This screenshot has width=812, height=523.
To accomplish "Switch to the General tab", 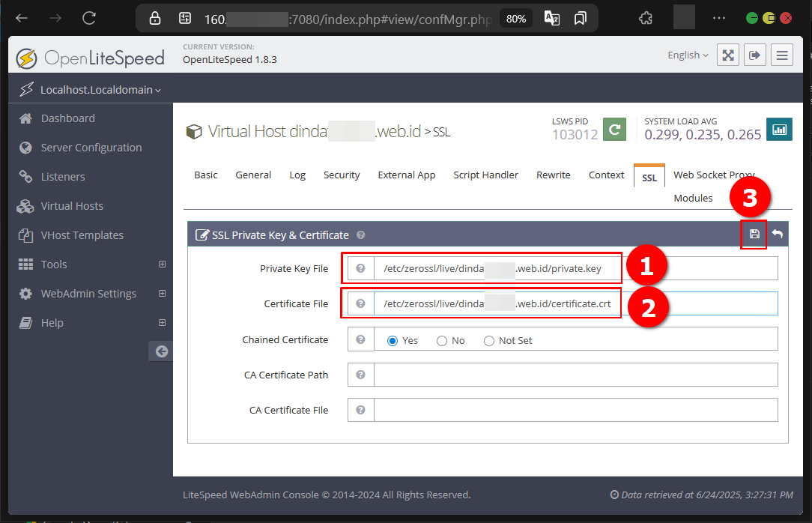I will coord(253,175).
